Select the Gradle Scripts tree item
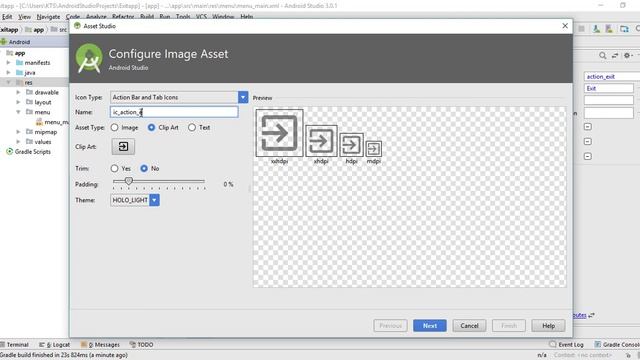The image size is (640, 360). pyautogui.click(x=29, y=151)
